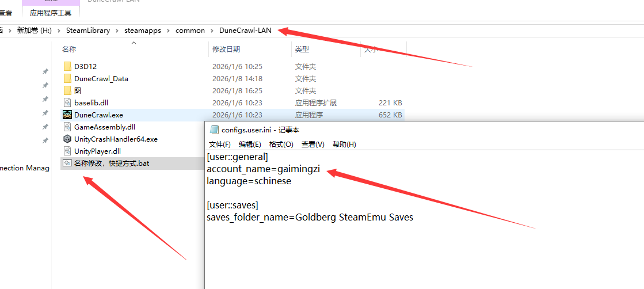Place cursor at the account_name=gaimingzi line
This screenshot has height=289, width=644.
click(x=263, y=169)
